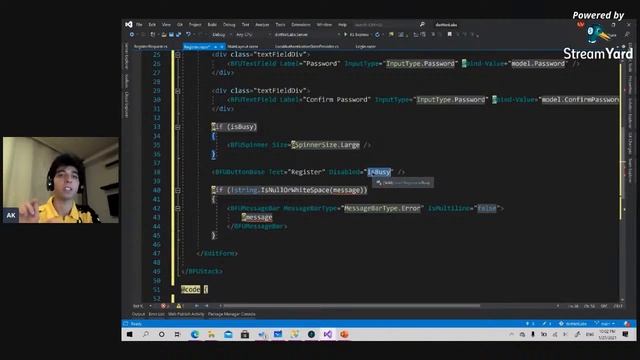Open the Windows Start menu

(x=129, y=334)
